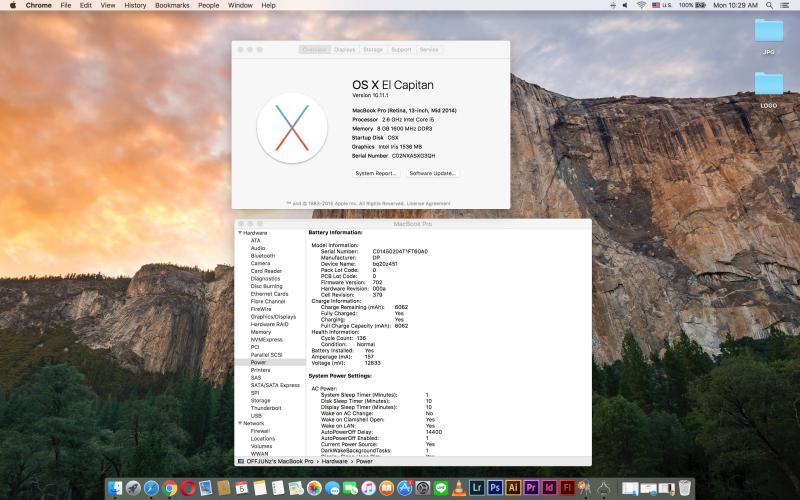
Task: Select USB in the Hardware list
Action: (x=256, y=416)
